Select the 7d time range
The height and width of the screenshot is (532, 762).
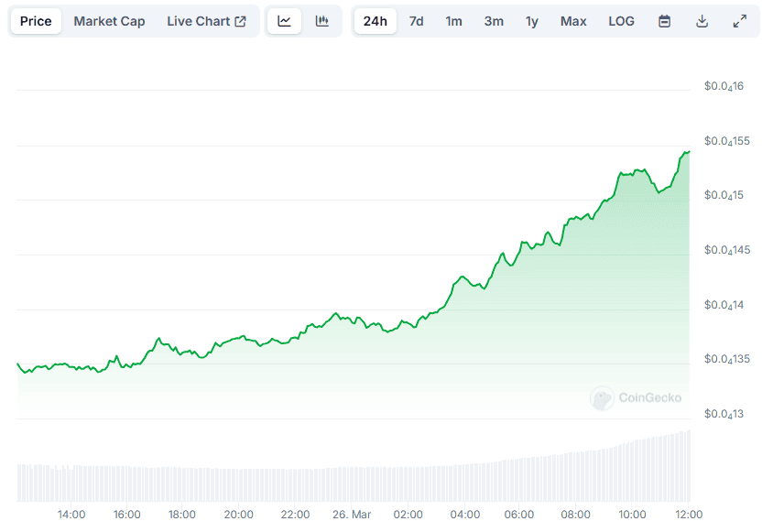click(x=416, y=21)
